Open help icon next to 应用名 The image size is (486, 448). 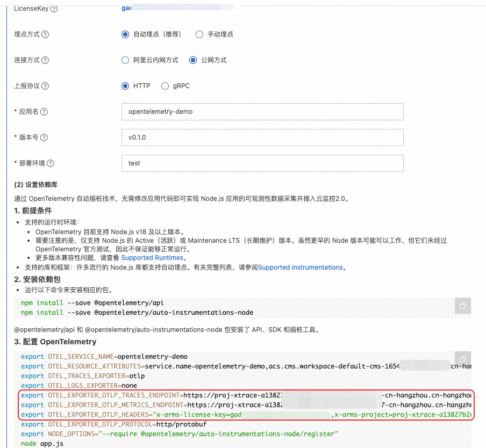[44, 112]
